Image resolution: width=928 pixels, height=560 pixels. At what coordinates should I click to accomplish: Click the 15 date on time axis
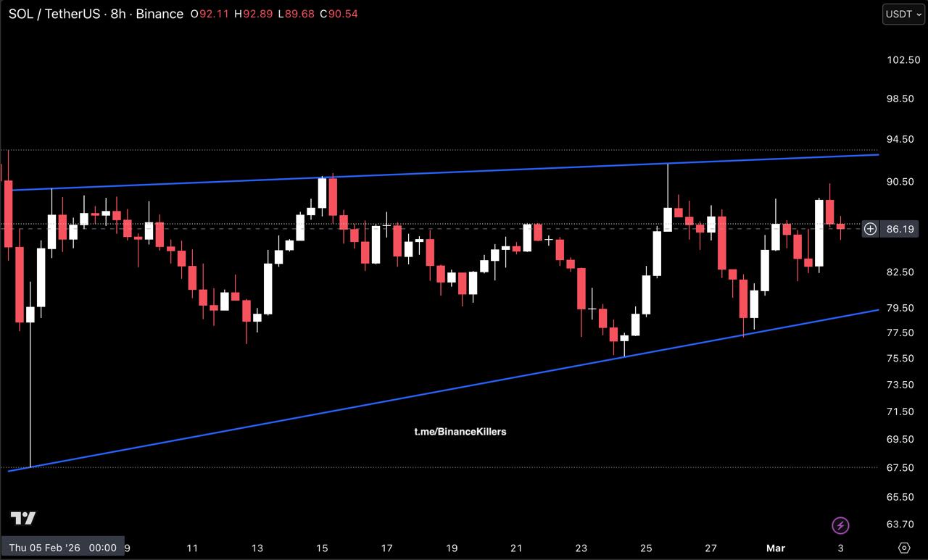pyautogui.click(x=322, y=548)
